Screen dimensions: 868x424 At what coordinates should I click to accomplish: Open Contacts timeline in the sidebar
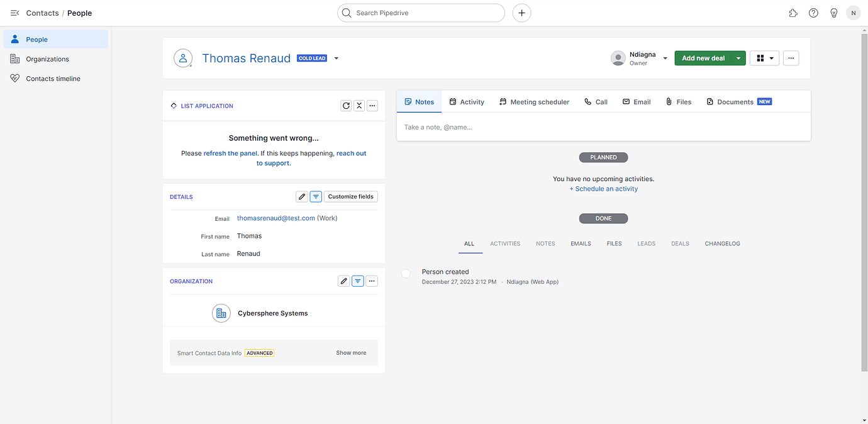click(x=56, y=79)
